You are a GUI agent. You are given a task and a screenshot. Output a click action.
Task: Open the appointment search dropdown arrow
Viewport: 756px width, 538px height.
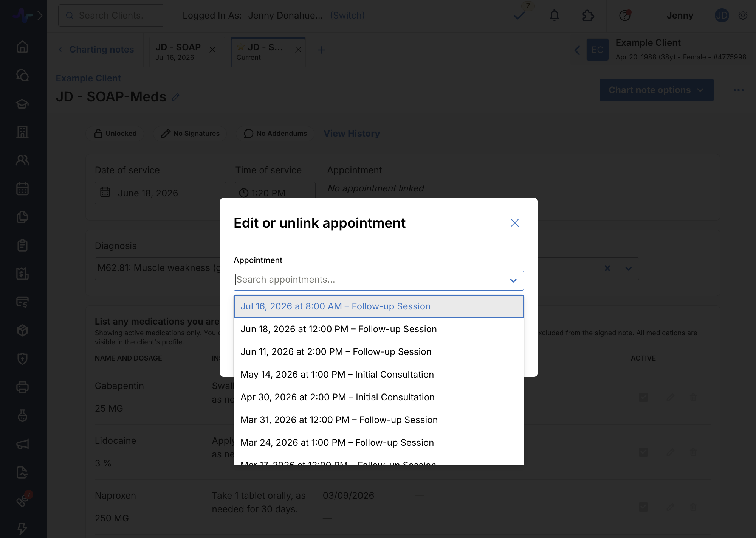pyautogui.click(x=513, y=280)
